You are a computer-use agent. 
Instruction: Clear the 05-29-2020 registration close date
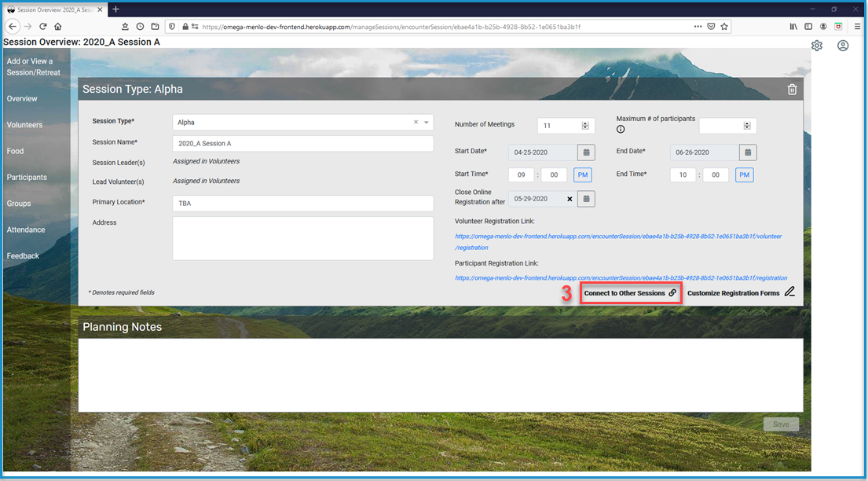coord(570,199)
